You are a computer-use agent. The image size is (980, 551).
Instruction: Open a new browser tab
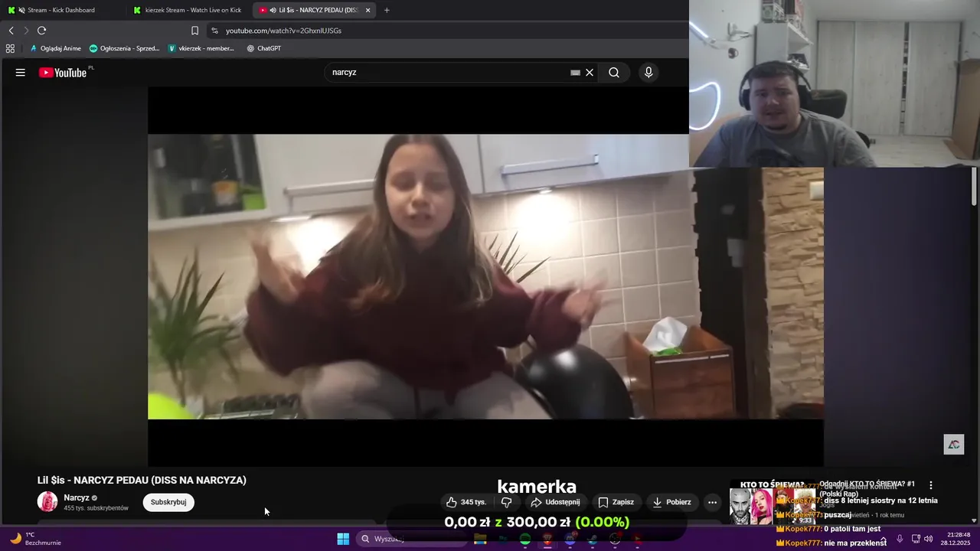(387, 10)
